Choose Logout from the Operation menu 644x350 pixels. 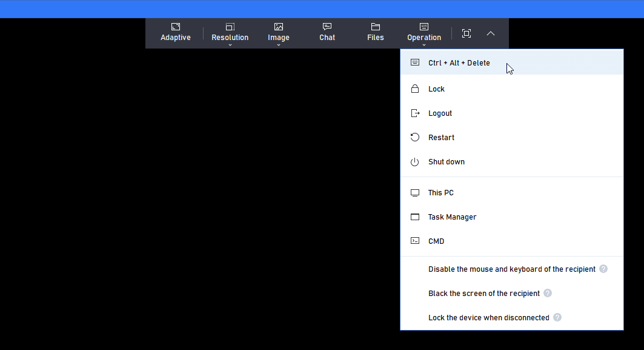pyautogui.click(x=512, y=113)
